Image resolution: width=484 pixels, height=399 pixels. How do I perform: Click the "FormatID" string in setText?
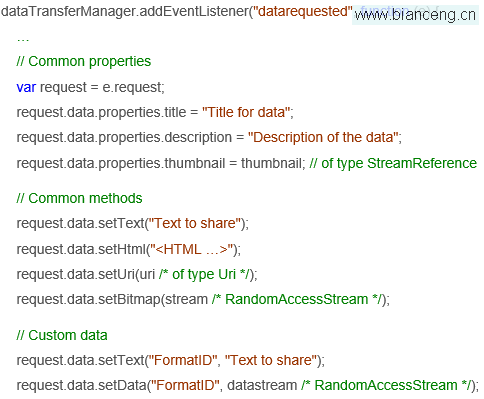[183, 360]
